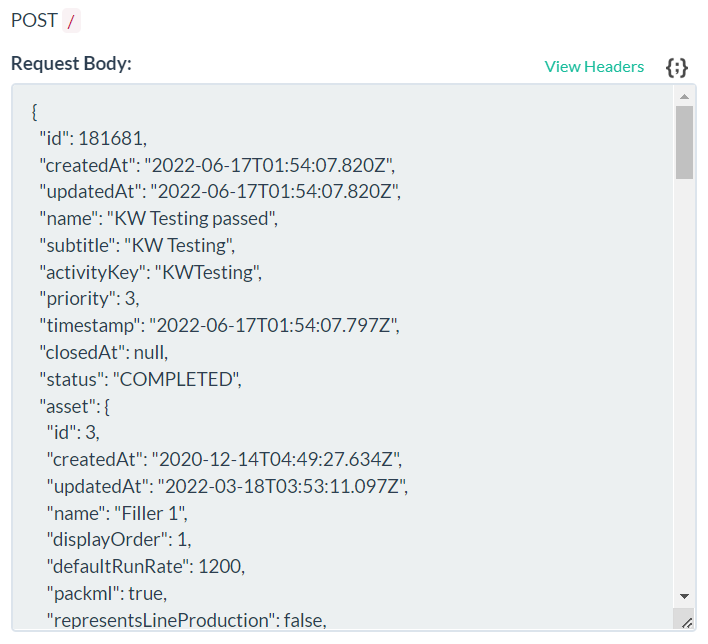Click the resize handle of the request body
Screen dimensions: 708x644
tap(685, 621)
